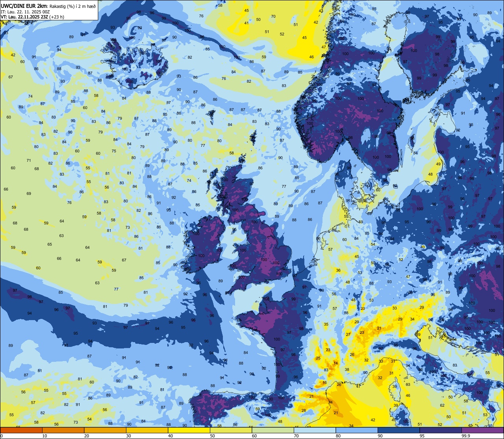504x439 pixels.
Task: Click the legend scale label '99.9'
Action: coord(466,436)
